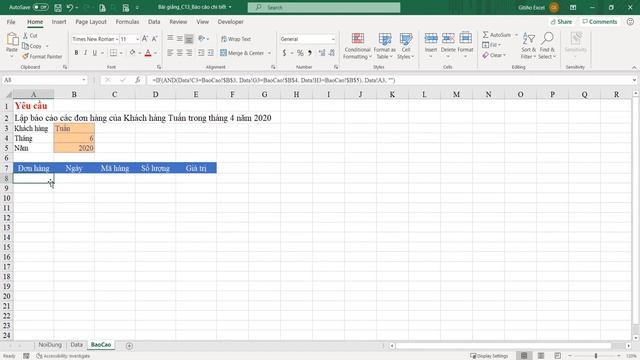640x360 pixels.
Task: Decrease font size with smaller A icon
Action: point(154,39)
